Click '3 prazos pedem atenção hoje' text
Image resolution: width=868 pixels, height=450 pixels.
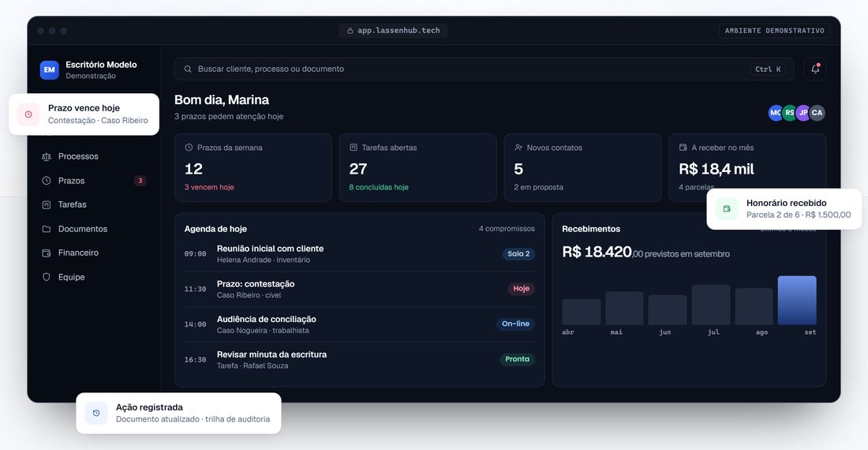(x=229, y=116)
